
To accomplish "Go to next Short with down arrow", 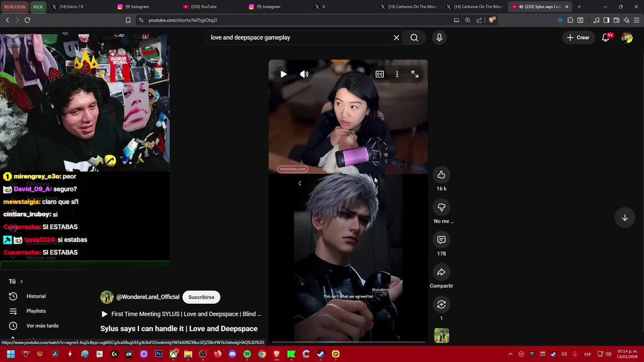I will (x=625, y=218).
